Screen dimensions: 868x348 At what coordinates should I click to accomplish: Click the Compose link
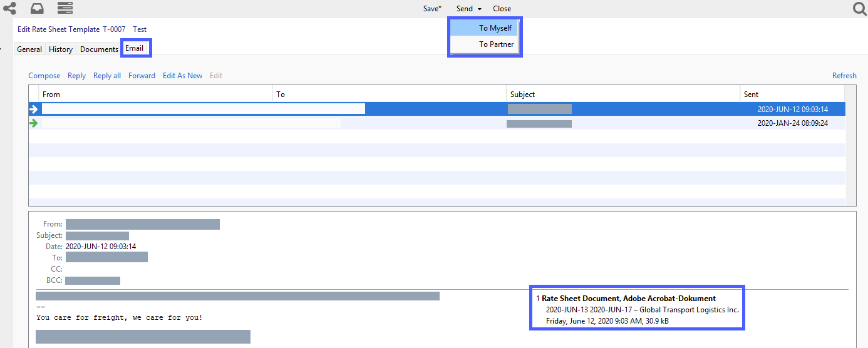coord(44,76)
